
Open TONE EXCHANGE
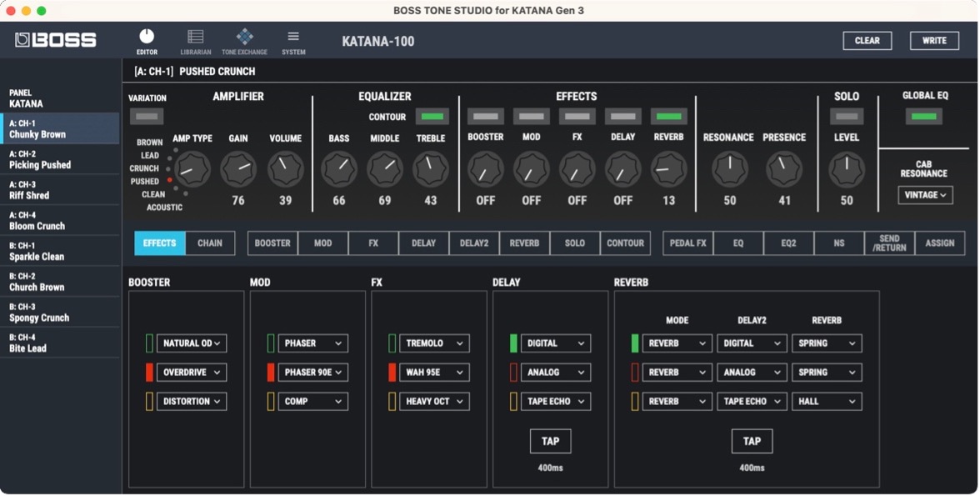coord(244,40)
